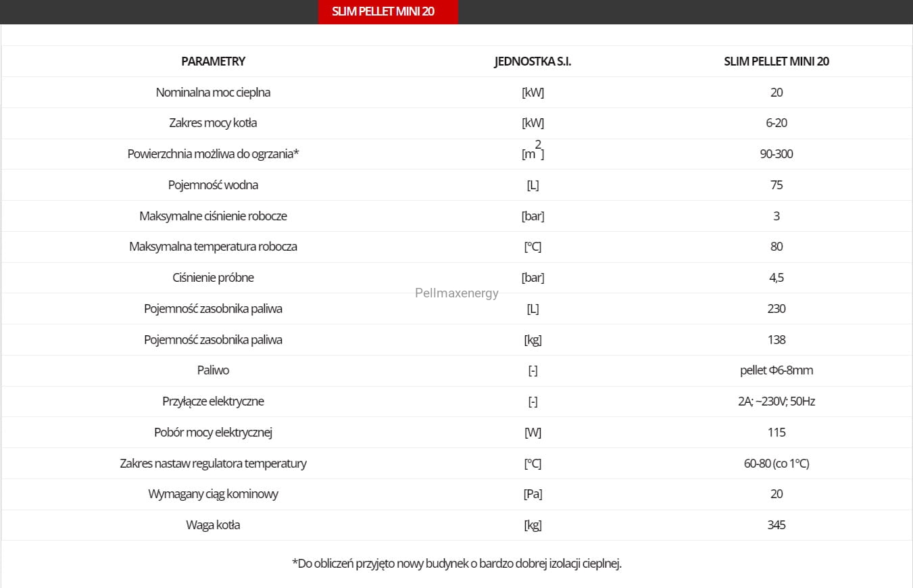Select the Pojemność wodna parameter label
The image size is (913, 588).
pos(213,185)
